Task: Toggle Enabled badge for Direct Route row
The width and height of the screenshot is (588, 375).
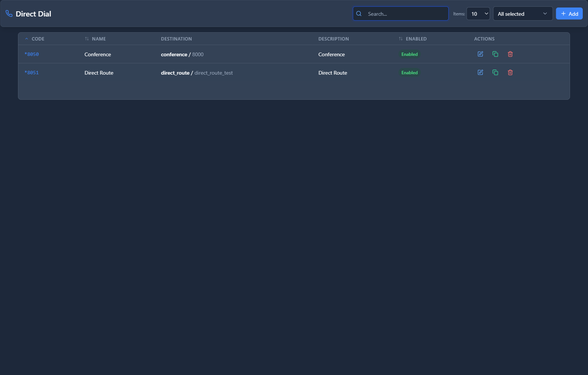Action: 409,73
